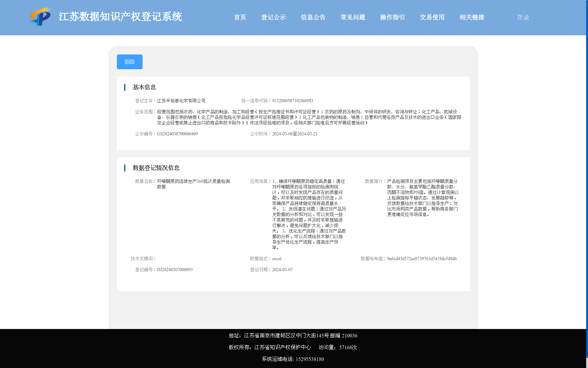Click the 返回 button
The height and width of the screenshot is (368, 588).
(x=130, y=62)
